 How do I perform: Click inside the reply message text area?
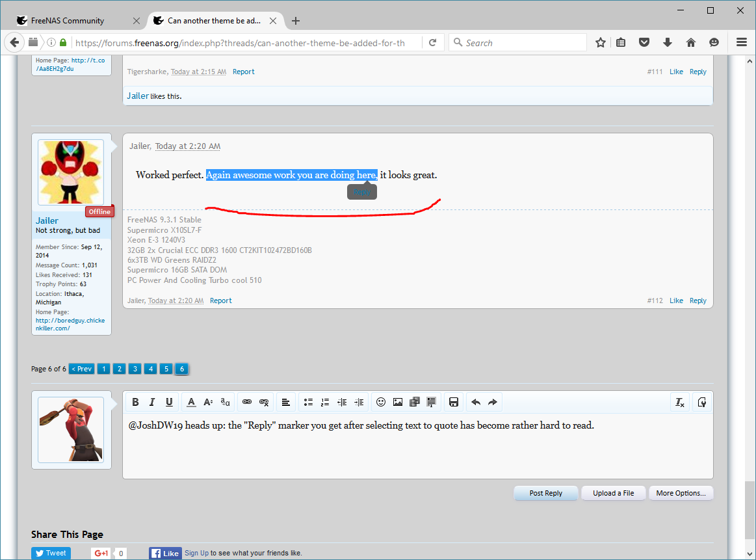click(x=417, y=446)
